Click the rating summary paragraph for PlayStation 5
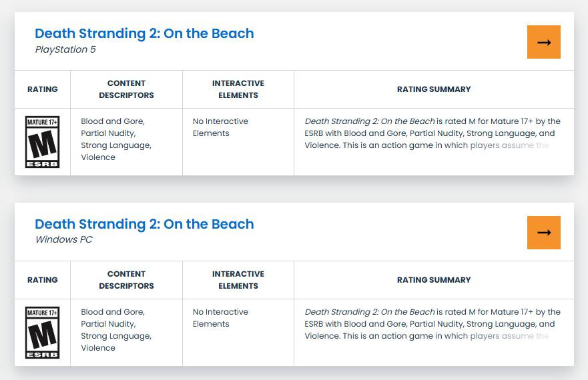 (432, 133)
